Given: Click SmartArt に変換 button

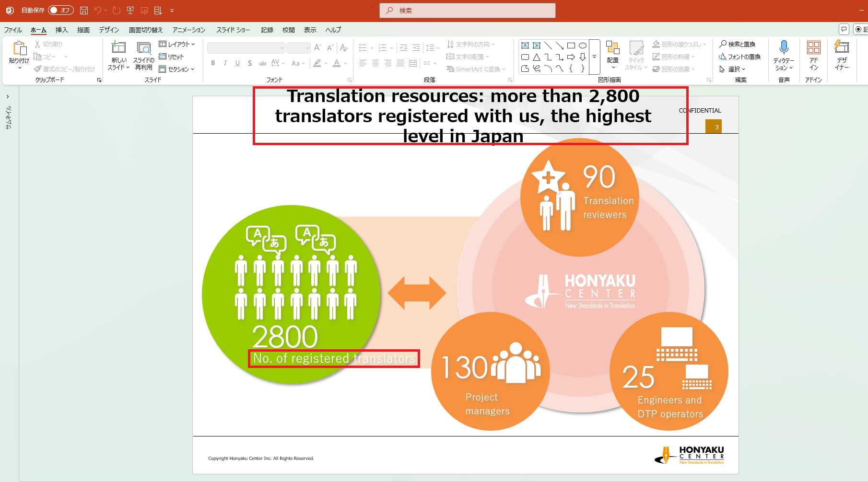Looking at the screenshot, I should [476, 69].
